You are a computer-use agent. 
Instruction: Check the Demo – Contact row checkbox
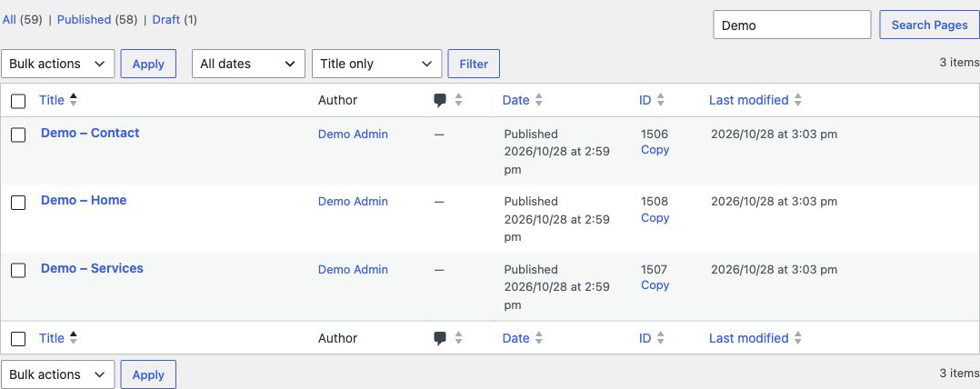click(18, 135)
